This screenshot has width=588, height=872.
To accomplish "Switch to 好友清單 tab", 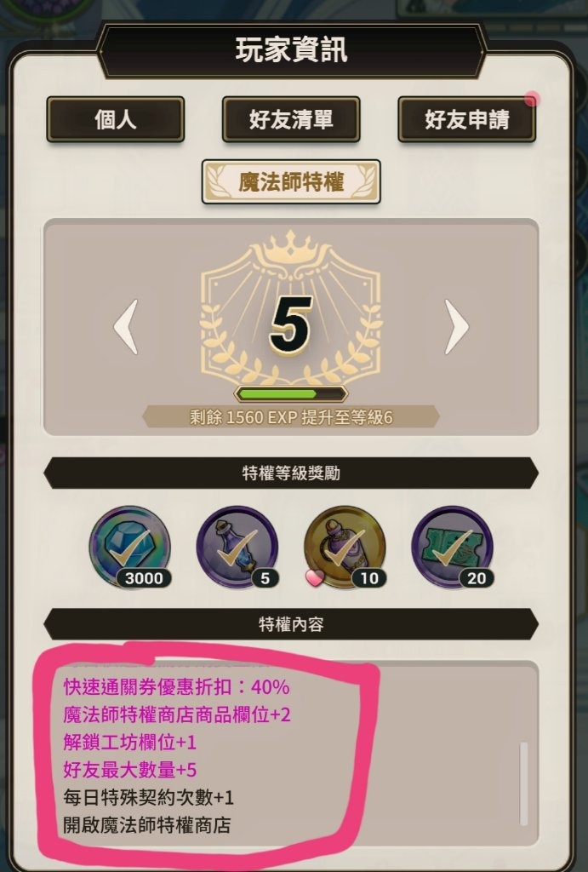I will [x=291, y=119].
